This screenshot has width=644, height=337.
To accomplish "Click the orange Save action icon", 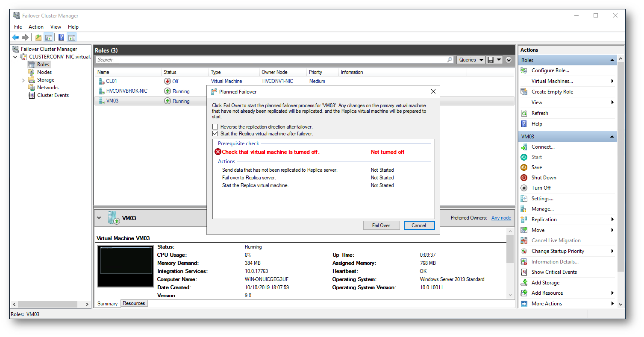I will 524,167.
